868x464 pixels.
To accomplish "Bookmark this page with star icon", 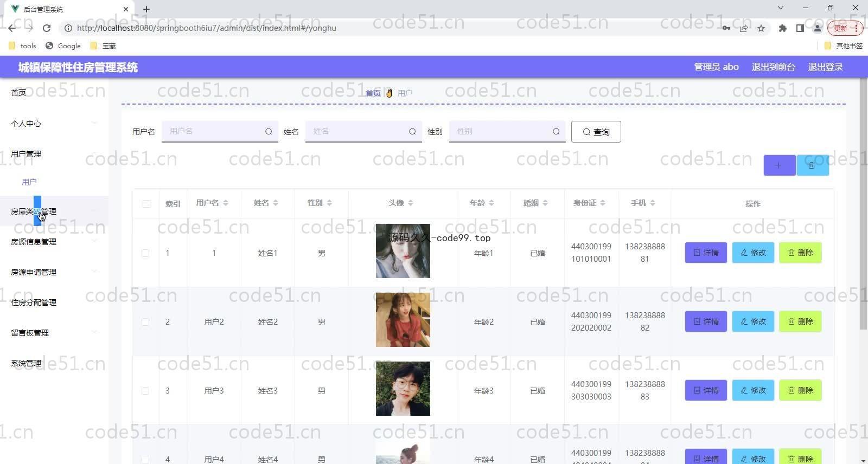I will (761, 28).
